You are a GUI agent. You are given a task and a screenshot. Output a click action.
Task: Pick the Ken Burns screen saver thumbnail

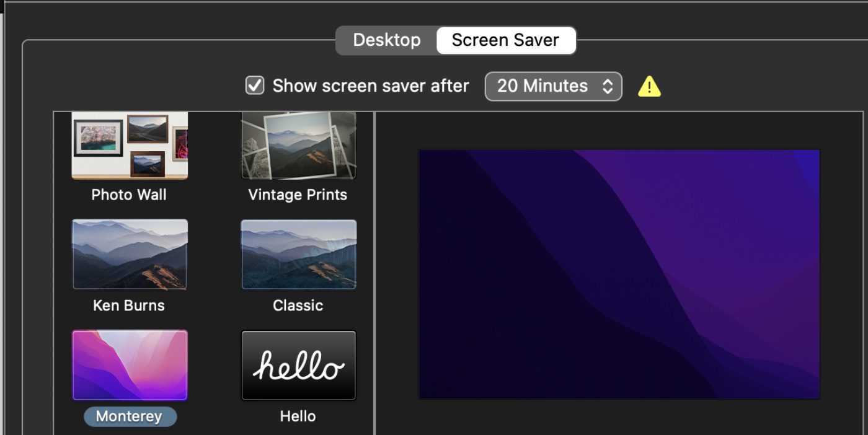(x=130, y=254)
